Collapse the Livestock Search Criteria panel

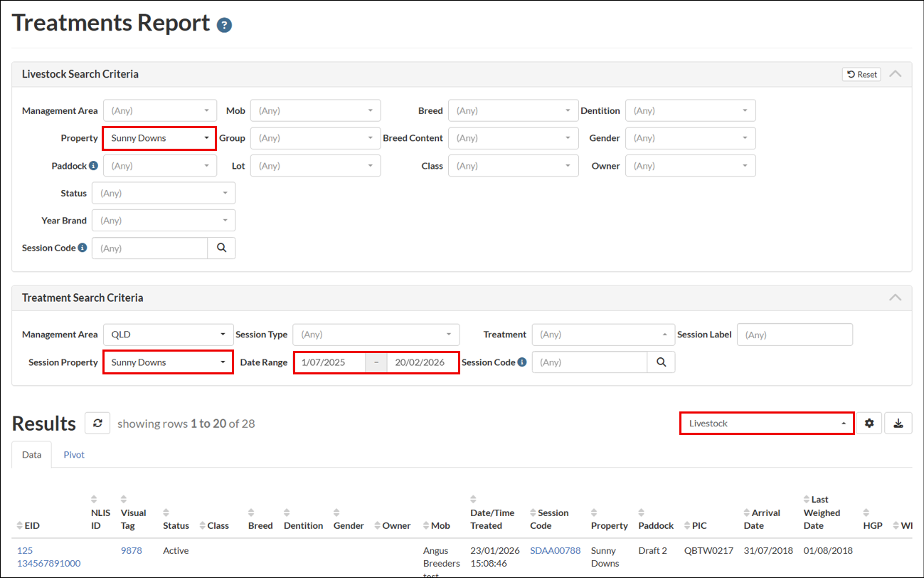[x=896, y=74]
